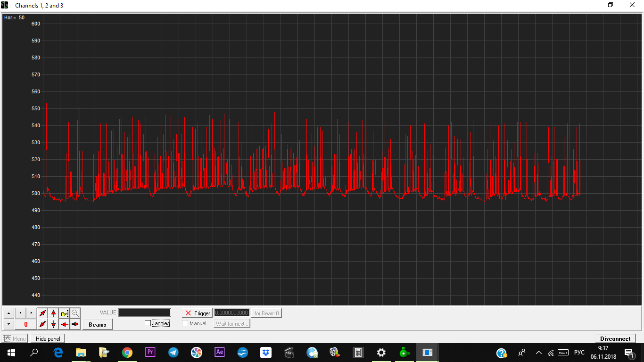Toggle the Trigger button with red X
This screenshot has height=362, width=644.
point(197,313)
